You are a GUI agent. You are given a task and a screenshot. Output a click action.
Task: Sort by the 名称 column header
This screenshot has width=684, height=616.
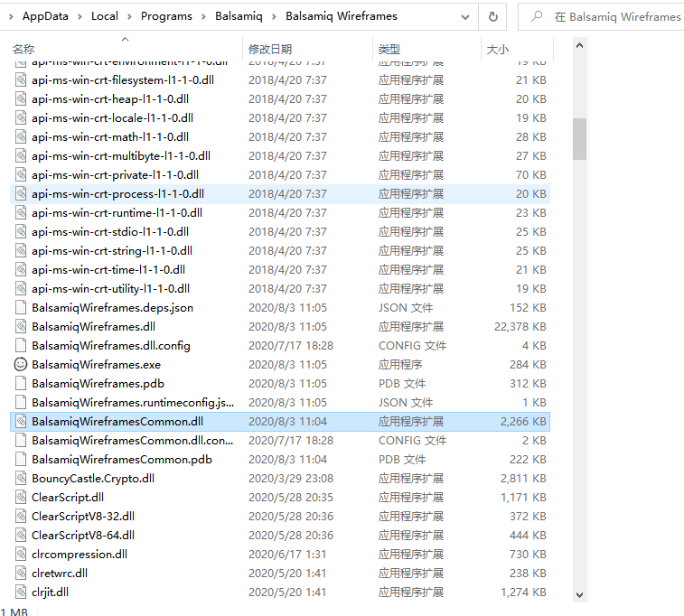[125, 50]
